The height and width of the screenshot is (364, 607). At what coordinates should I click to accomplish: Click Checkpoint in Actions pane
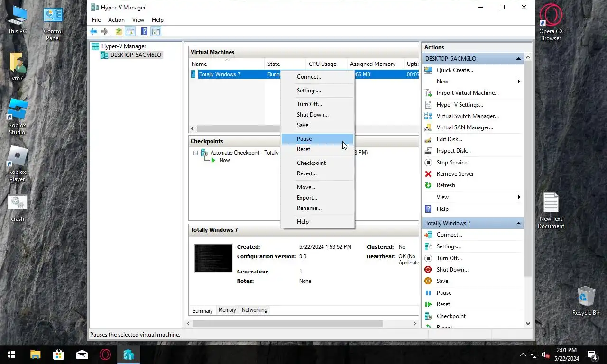pyautogui.click(x=451, y=316)
